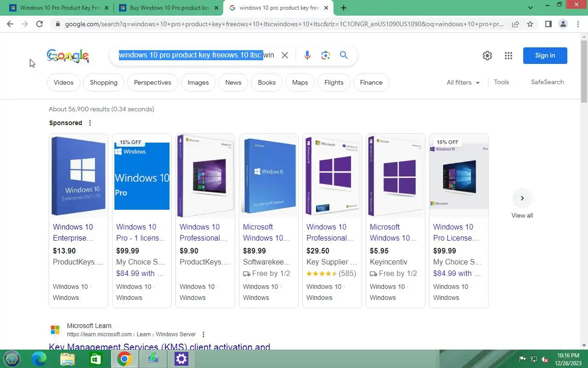Open a new browser tab

[343, 8]
